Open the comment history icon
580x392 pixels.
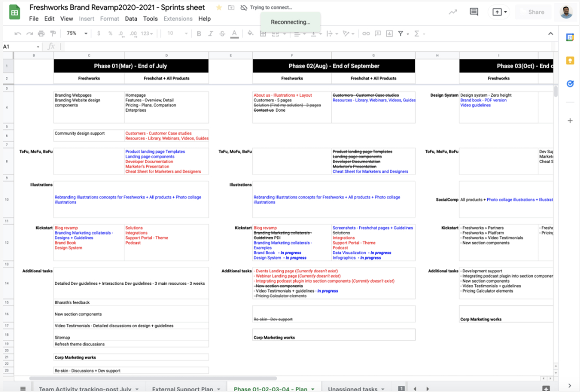click(474, 12)
